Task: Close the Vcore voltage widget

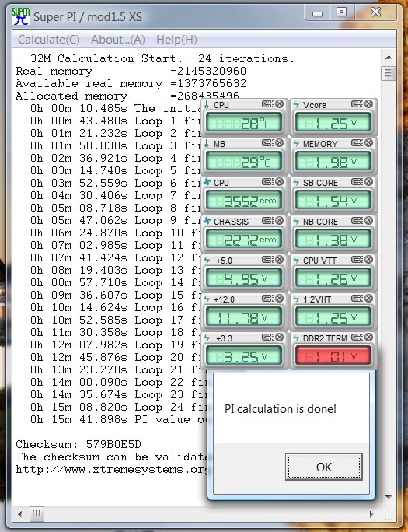Action: click(x=368, y=104)
